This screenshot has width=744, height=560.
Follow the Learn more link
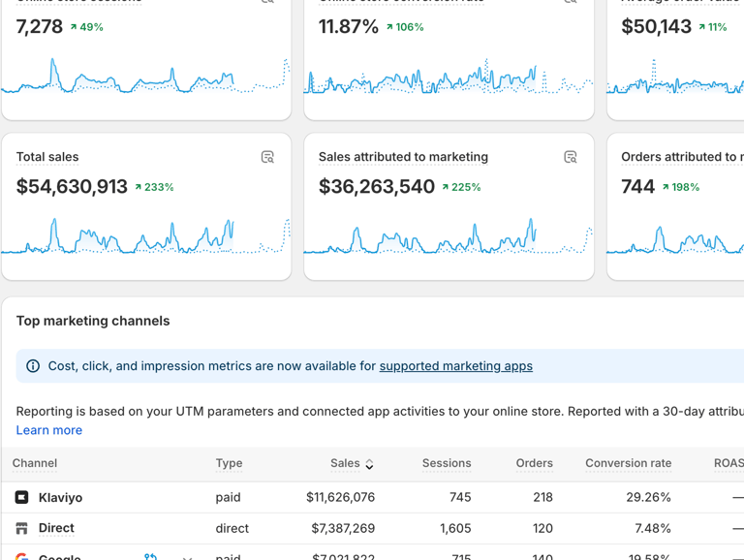pyautogui.click(x=49, y=430)
